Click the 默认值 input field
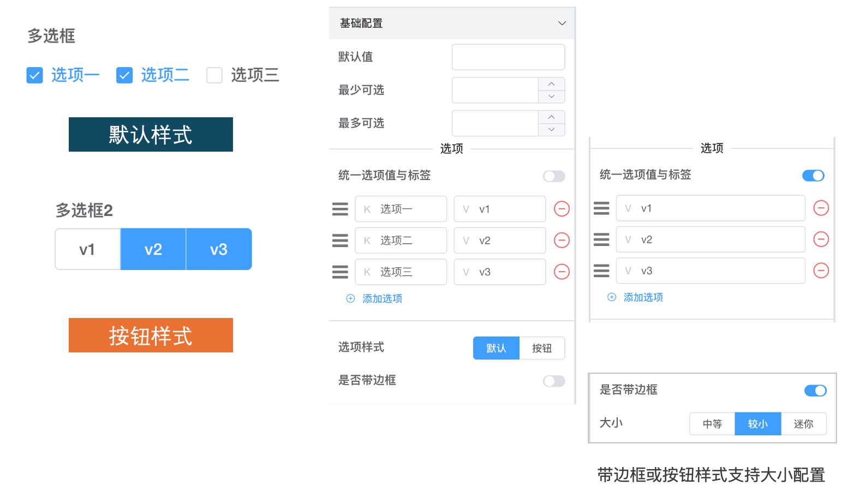Screen dimensions: 848x504 [x=508, y=57]
